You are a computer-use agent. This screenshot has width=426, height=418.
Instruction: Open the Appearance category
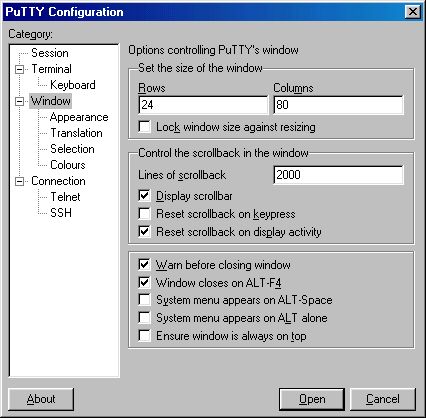pyautogui.click(x=79, y=117)
